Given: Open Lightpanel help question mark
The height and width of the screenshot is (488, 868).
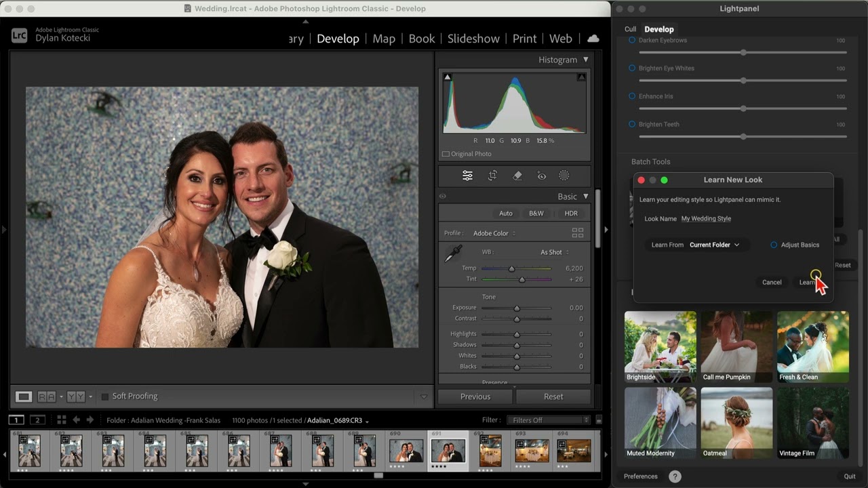Looking at the screenshot, I should click(675, 476).
